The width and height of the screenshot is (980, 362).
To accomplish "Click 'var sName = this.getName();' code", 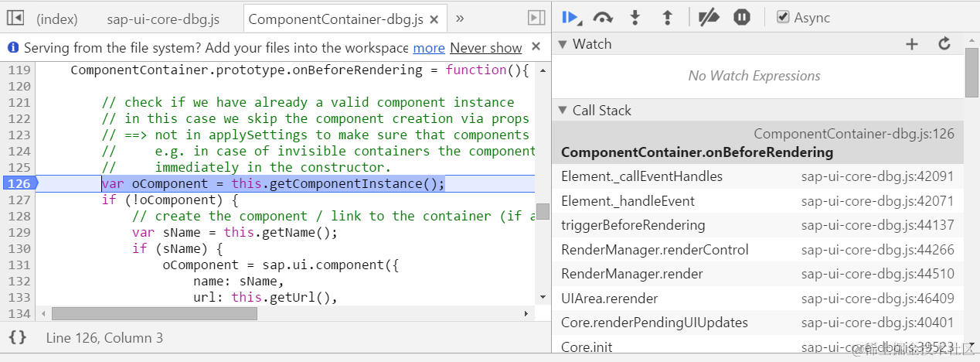I will (x=235, y=233).
